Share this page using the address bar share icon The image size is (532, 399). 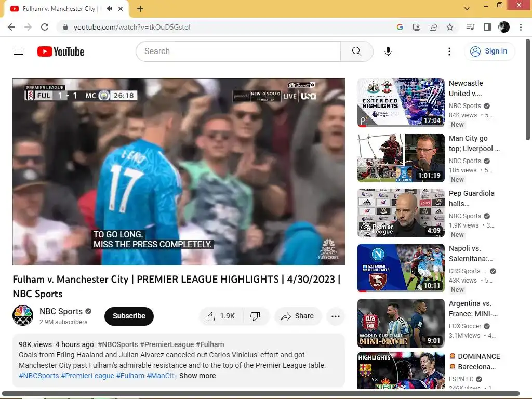pos(433,27)
